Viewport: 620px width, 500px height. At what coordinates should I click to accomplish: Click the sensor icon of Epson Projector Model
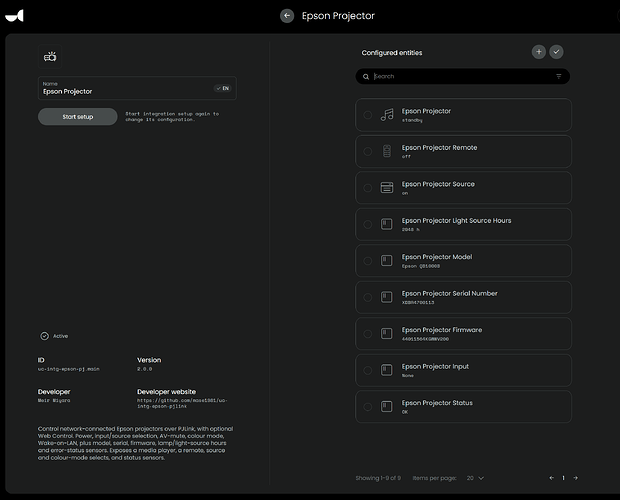(x=387, y=260)
